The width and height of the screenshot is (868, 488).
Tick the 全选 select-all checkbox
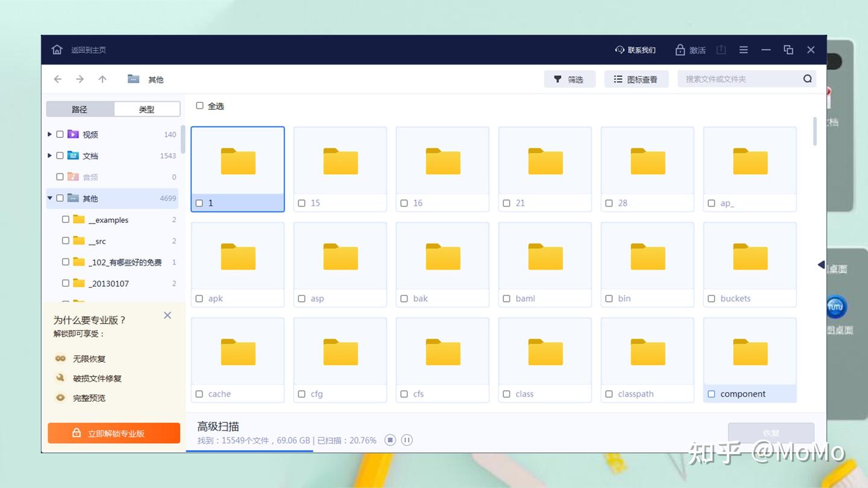point(200,105)
